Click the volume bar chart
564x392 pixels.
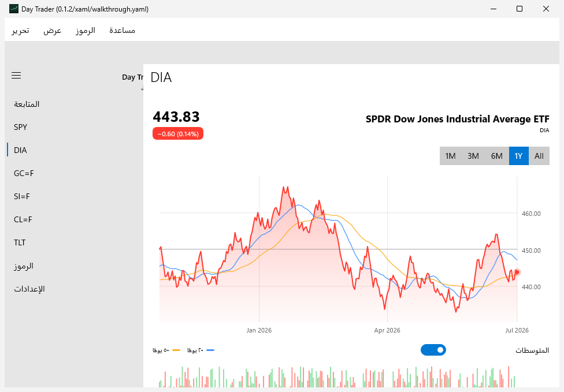tap(337, 376)
